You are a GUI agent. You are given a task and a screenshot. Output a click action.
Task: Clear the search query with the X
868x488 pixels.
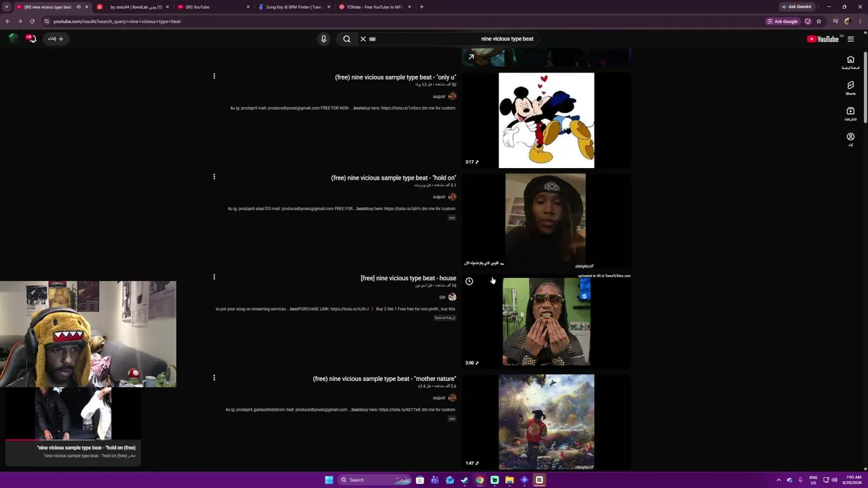(x=363, y=39)
